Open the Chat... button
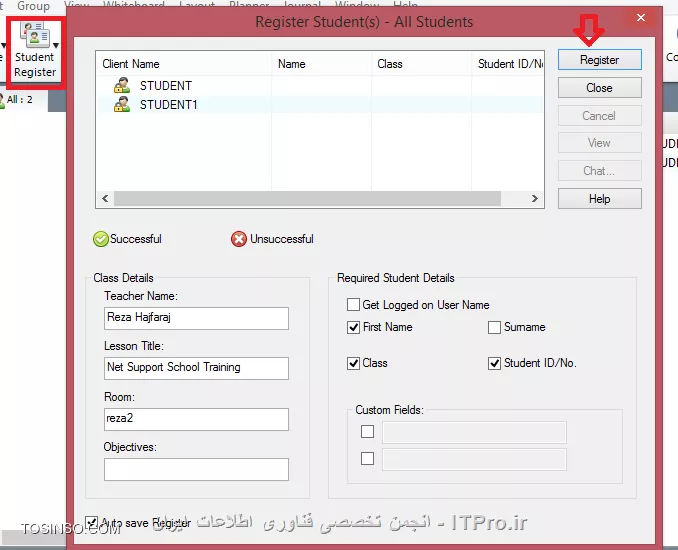 click(599, 171)
